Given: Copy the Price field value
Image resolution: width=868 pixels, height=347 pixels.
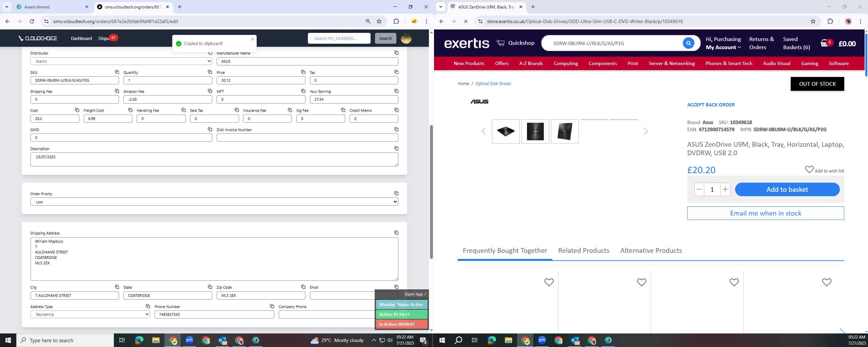Looking at the screenshot, I should (303, 72).
